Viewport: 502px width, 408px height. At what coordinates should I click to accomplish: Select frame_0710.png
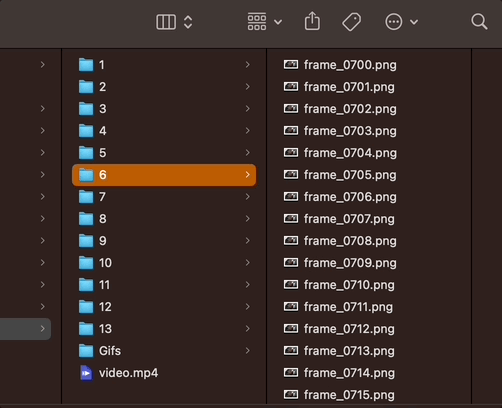349,285
